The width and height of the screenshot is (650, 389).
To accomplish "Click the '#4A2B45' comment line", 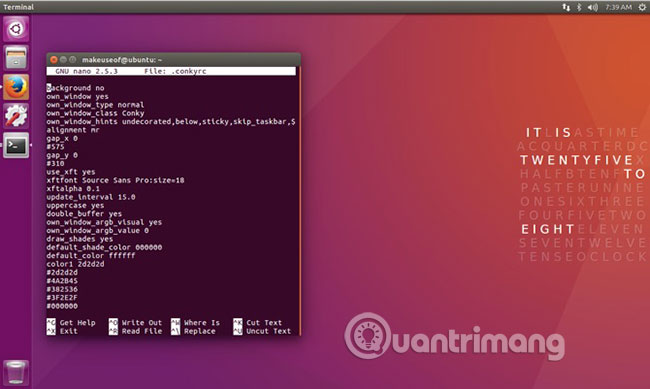I will click(x=62, y=281).
